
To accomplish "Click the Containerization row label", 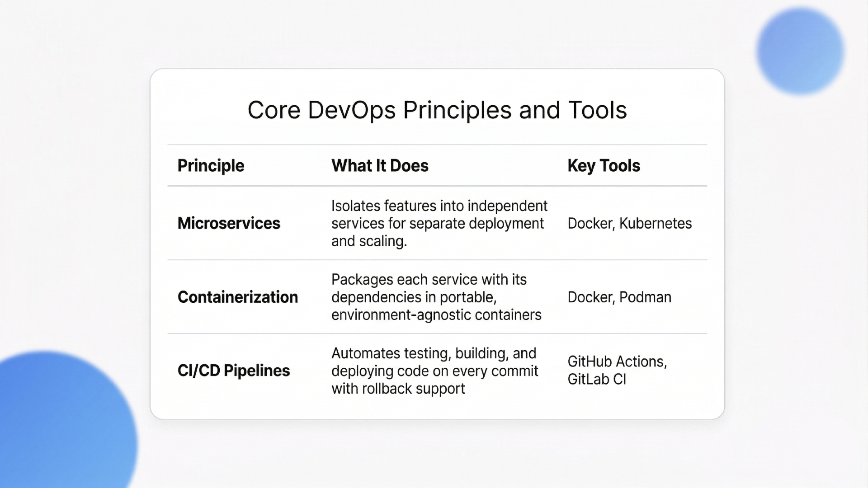I will click(238, 297).
